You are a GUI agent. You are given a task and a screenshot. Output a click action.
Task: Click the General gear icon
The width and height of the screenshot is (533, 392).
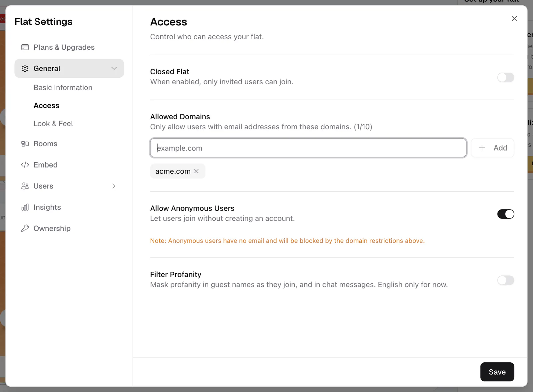click(x=25, y=68)
